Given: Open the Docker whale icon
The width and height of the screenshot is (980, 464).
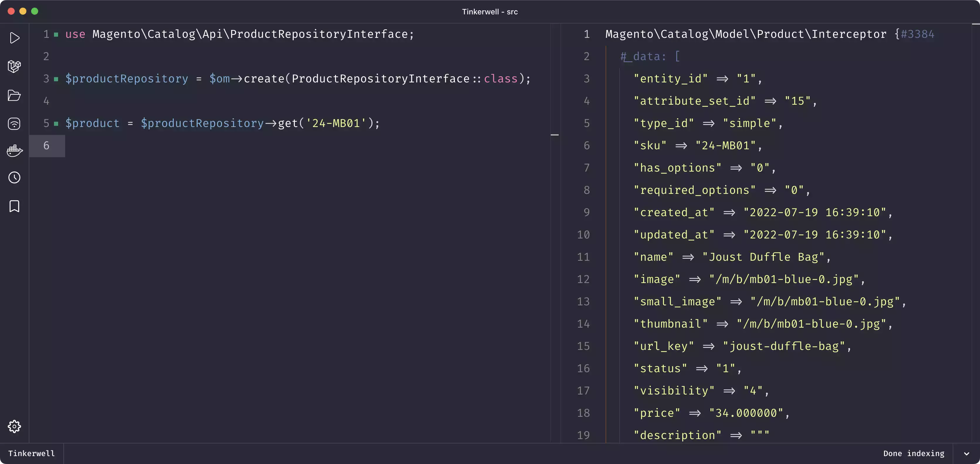Looking at the screenshot, I should pyautogui.click(x=14, y=151).
